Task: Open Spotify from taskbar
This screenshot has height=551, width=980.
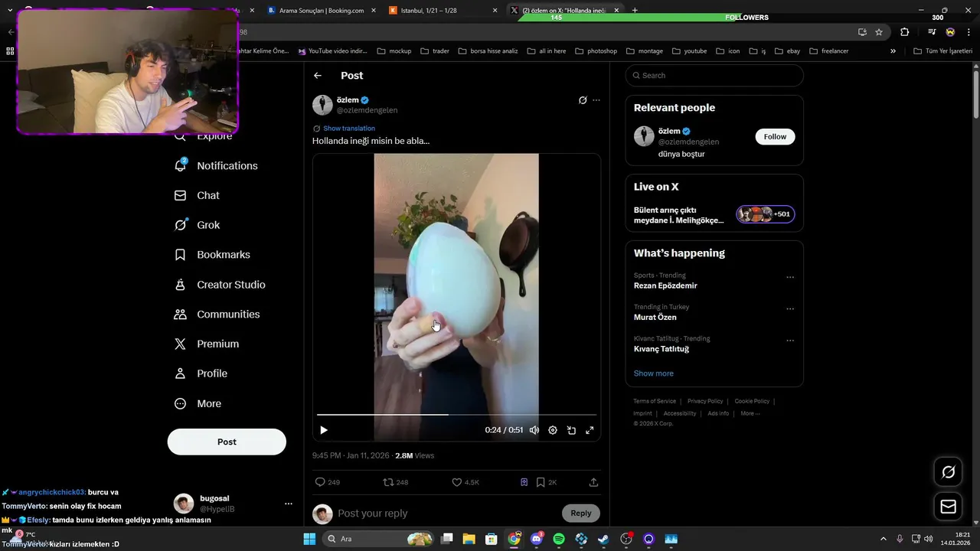Action: tap(559, 539)
